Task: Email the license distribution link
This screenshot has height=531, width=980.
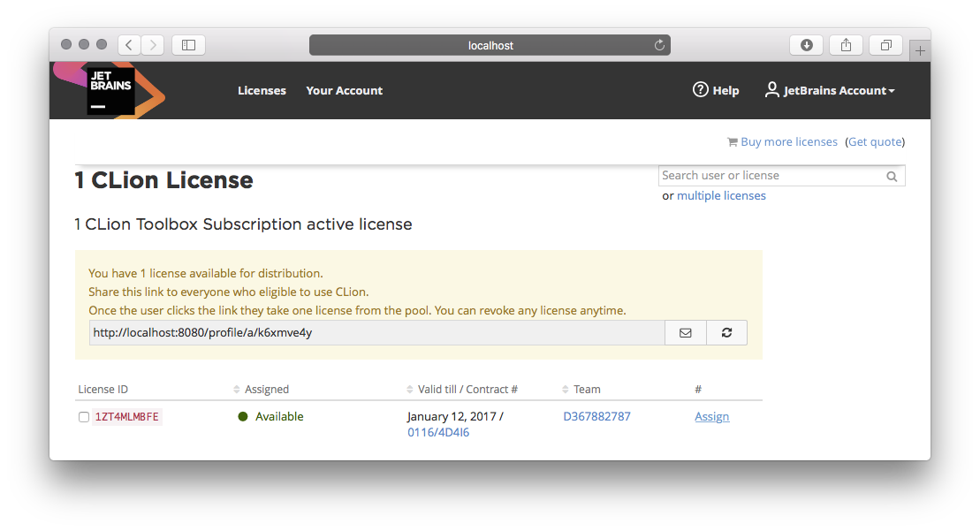Action: click(685, 333)
